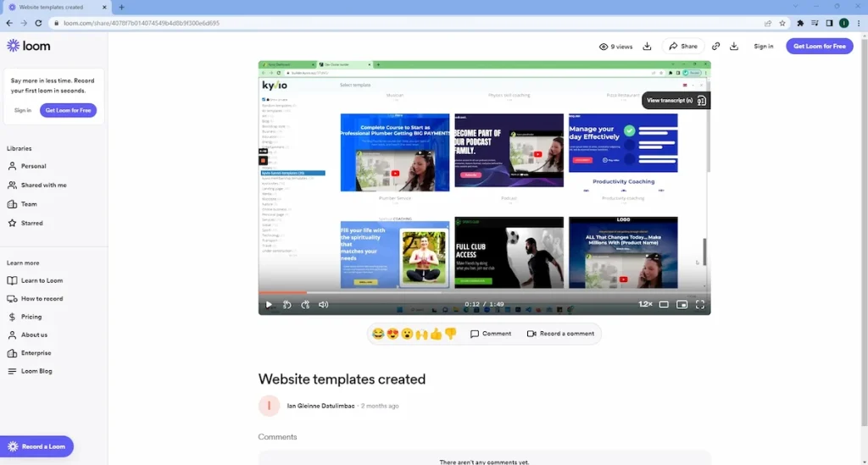Rewind the video with the skip-back icon
Screen dimensions: 868x465
[x=287, y=304]
